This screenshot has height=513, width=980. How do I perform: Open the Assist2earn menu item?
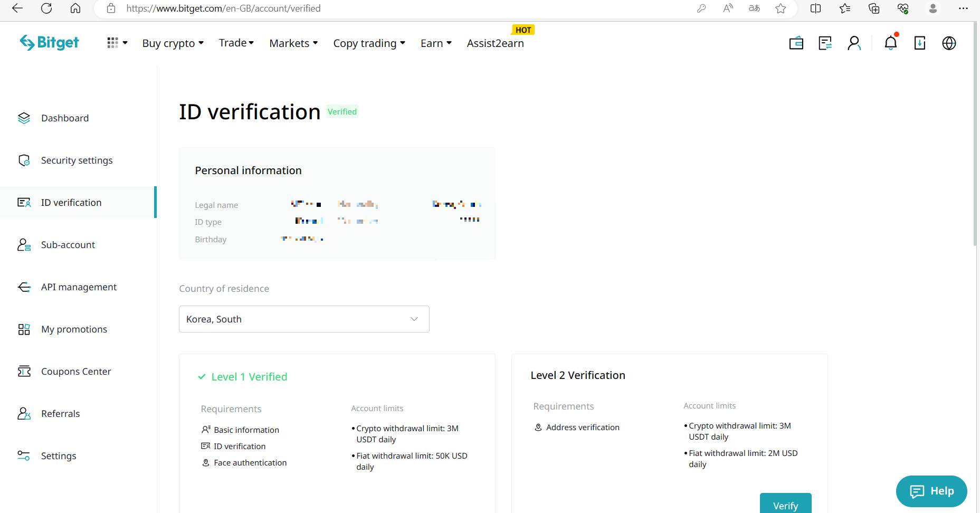tap(495, 43)
